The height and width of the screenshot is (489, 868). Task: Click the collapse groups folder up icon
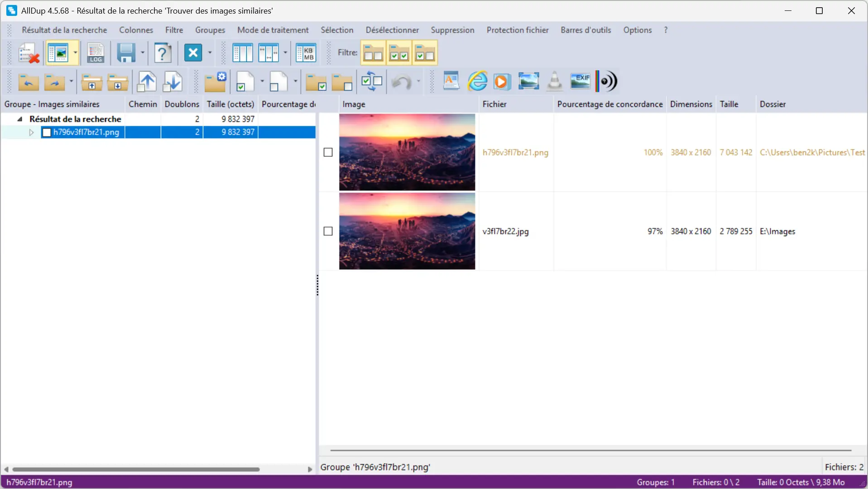(91, 82)
